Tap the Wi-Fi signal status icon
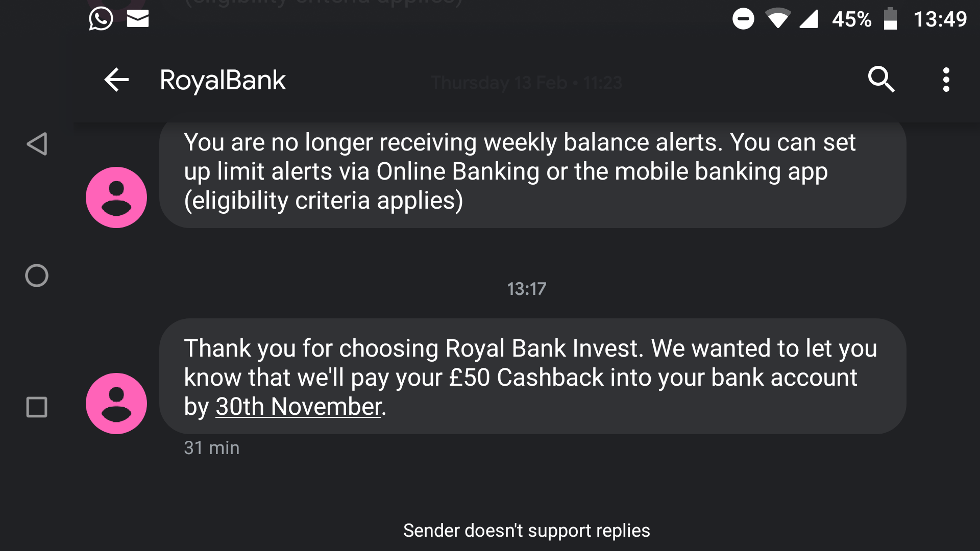The height and width of the screenshot is (551, 980). (x=778, y=19)
